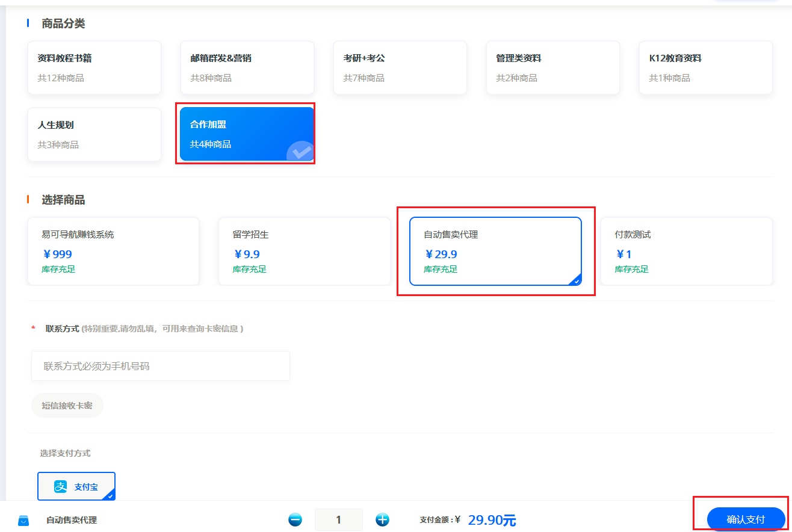This screenshot has height=532, width=792.
Task: Select the 自动售卖代理 product card
Action: 495,251
